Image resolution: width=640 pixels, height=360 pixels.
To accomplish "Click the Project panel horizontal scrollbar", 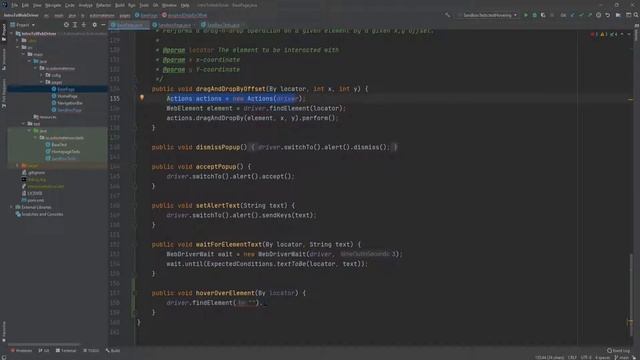I will click(44, 344).
